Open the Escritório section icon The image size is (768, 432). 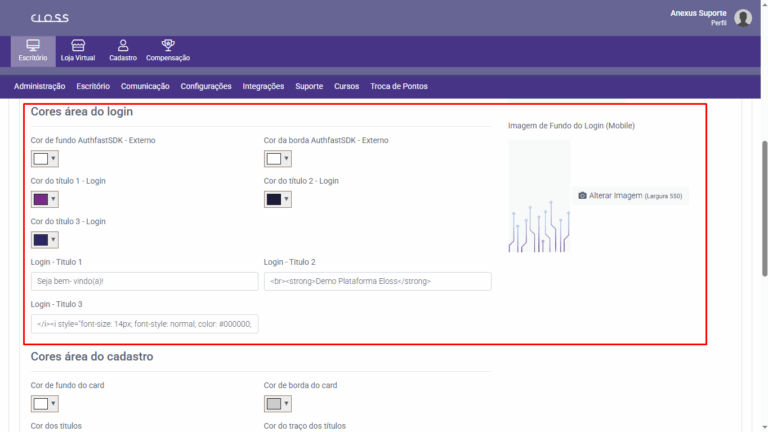[x=33, y=46]
